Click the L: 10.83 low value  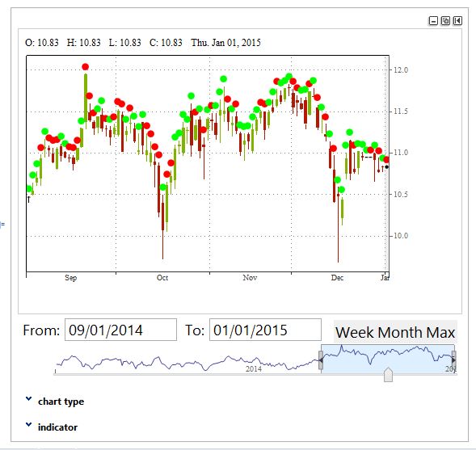(125, 43)
